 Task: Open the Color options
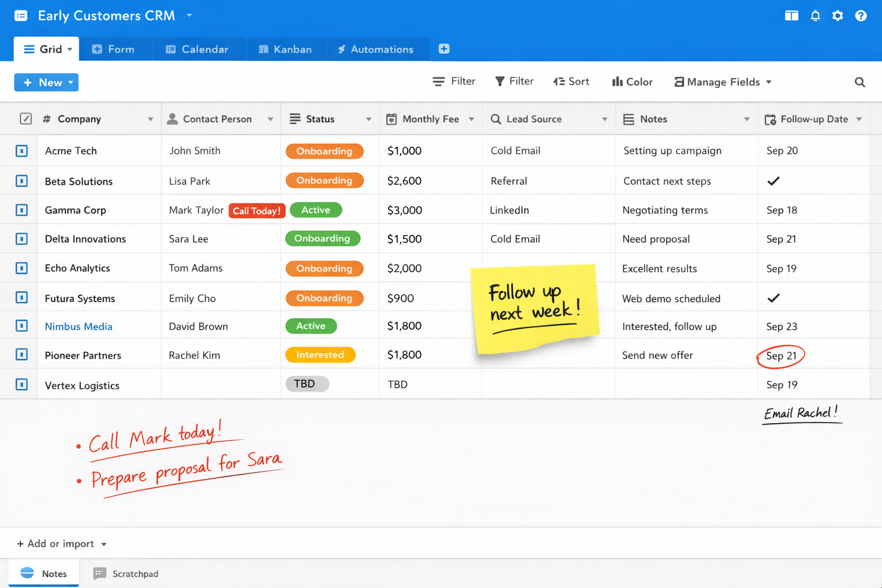pos(632,82)
